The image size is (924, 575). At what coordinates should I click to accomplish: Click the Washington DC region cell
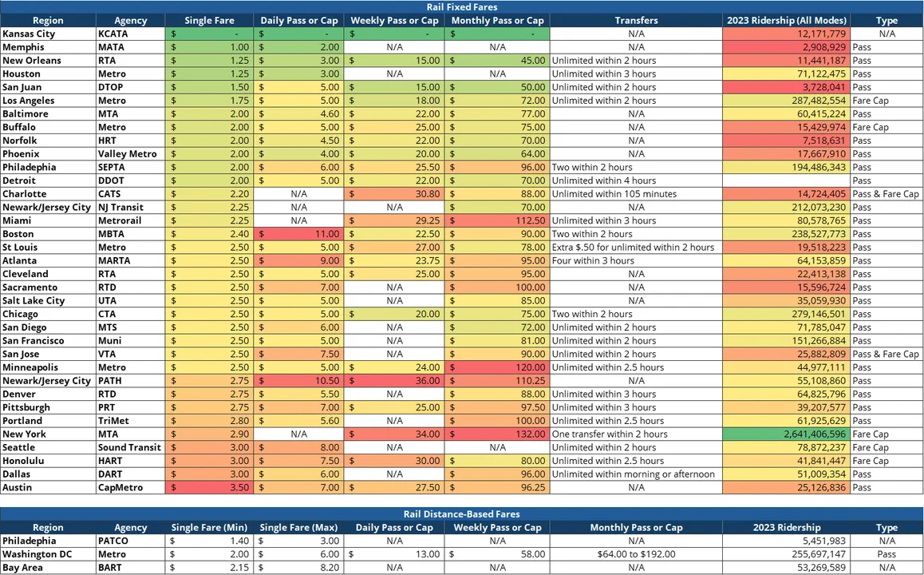pos(48,554)
